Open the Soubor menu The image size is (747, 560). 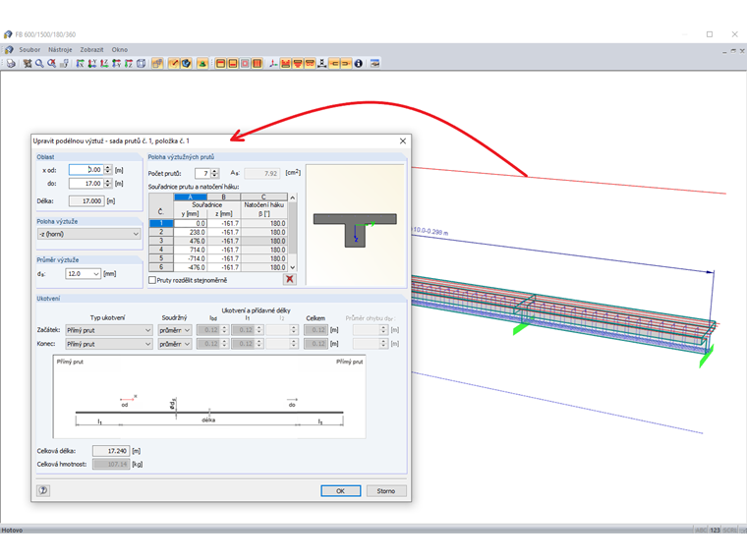[29, 49]
